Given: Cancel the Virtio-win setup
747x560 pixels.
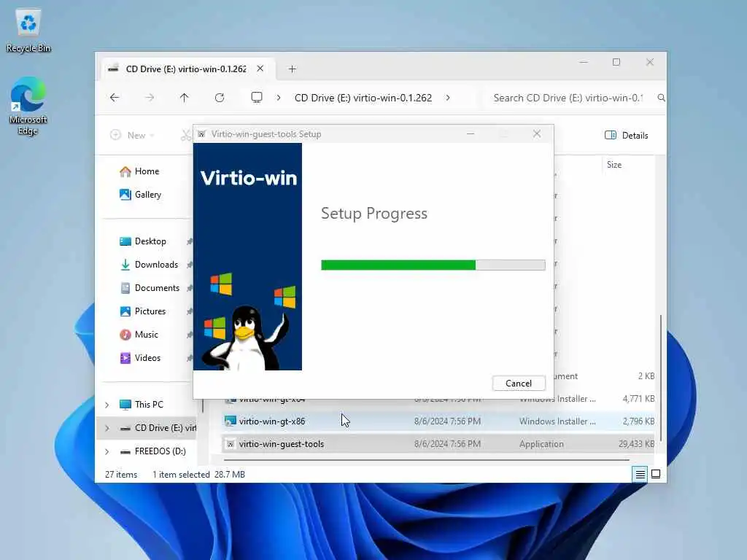Looking at the screenshot, I should click(519, 384).
